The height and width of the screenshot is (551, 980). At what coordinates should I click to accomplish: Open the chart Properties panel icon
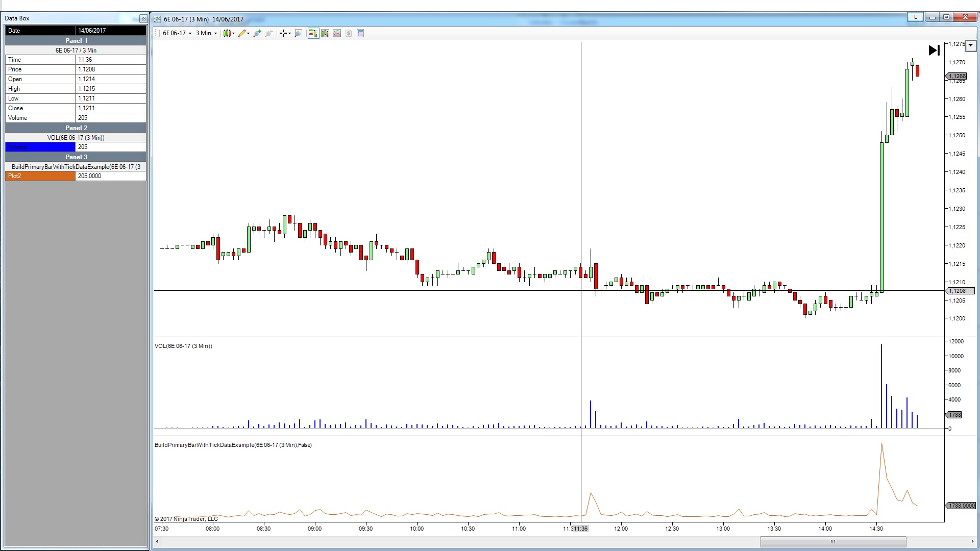pos(360,33)
